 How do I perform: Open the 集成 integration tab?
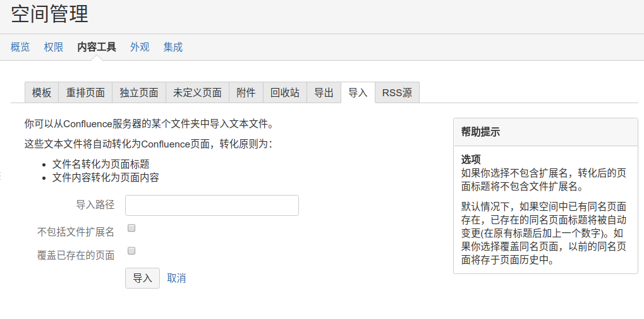pos(173,47)
